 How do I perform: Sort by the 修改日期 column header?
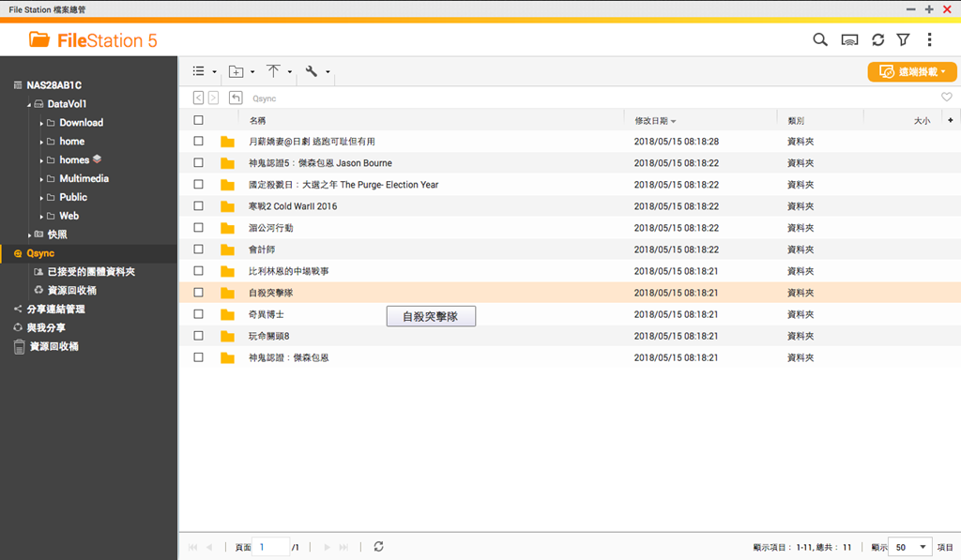tap(651, 121)
